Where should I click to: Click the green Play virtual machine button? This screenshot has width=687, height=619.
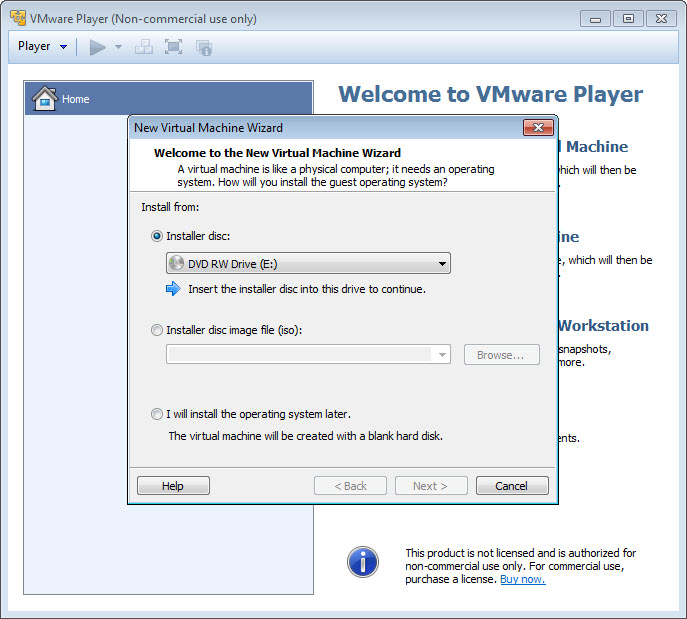[x=97, y=47]
